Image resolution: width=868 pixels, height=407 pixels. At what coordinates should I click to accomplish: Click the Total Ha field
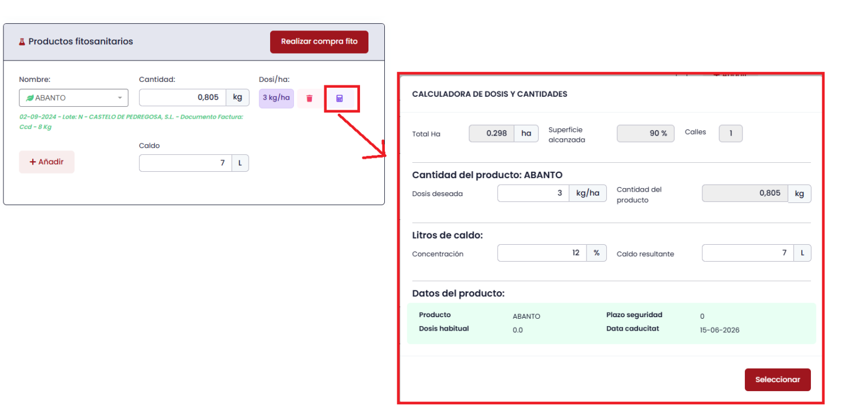pyautogui.click(x=491, y=133)
